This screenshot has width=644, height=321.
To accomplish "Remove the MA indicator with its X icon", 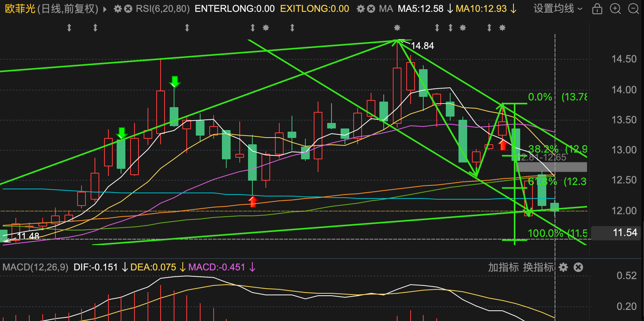I will pos(371,9).
